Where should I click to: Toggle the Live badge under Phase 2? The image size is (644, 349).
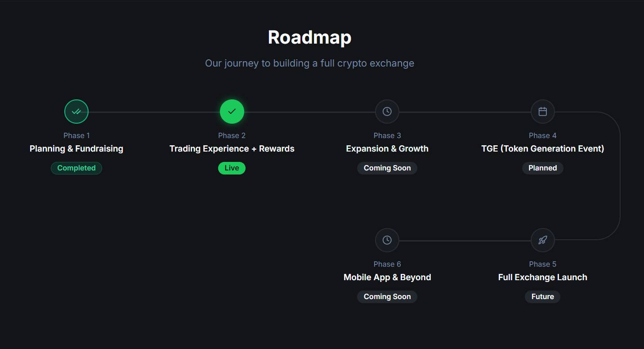(x=232, y=168)
